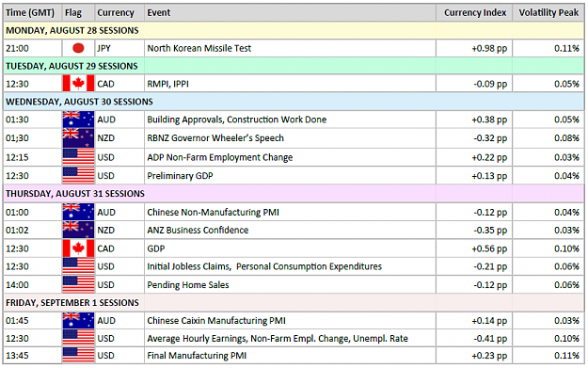588x368 pixels.
Task: Click the Thursday CAD GDP event cell
Action: tap(290, 248)
